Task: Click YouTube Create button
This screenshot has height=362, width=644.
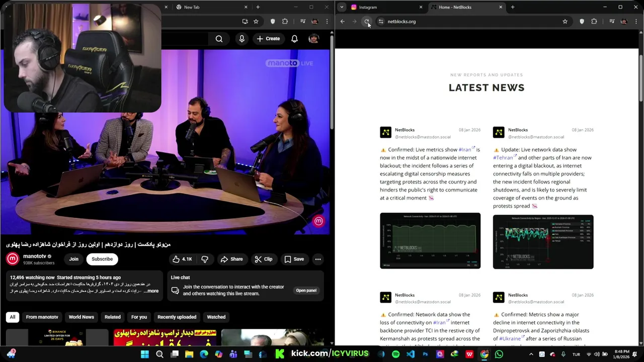Action: point(268,39)
